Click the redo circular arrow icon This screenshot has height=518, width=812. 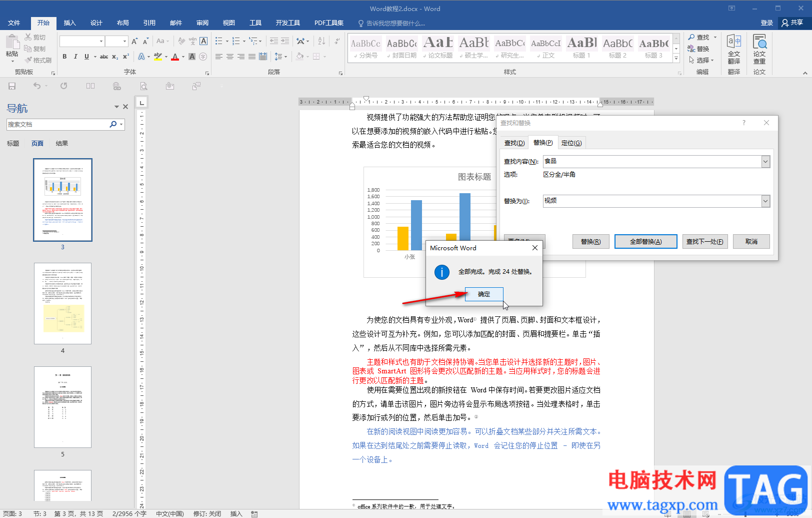pyautogui.click(x=63, y=86)
